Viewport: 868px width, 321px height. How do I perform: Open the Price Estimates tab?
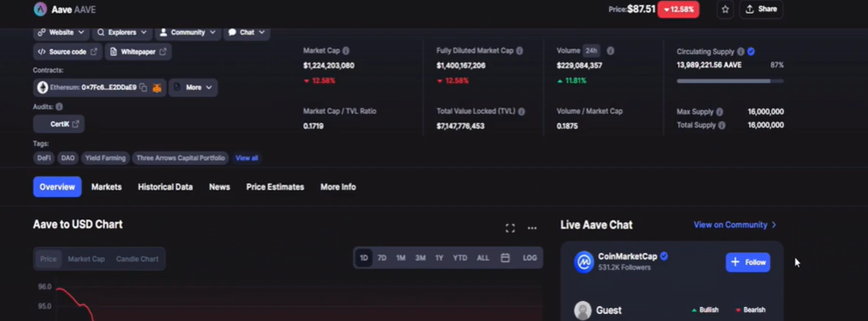tap(275, 187)
